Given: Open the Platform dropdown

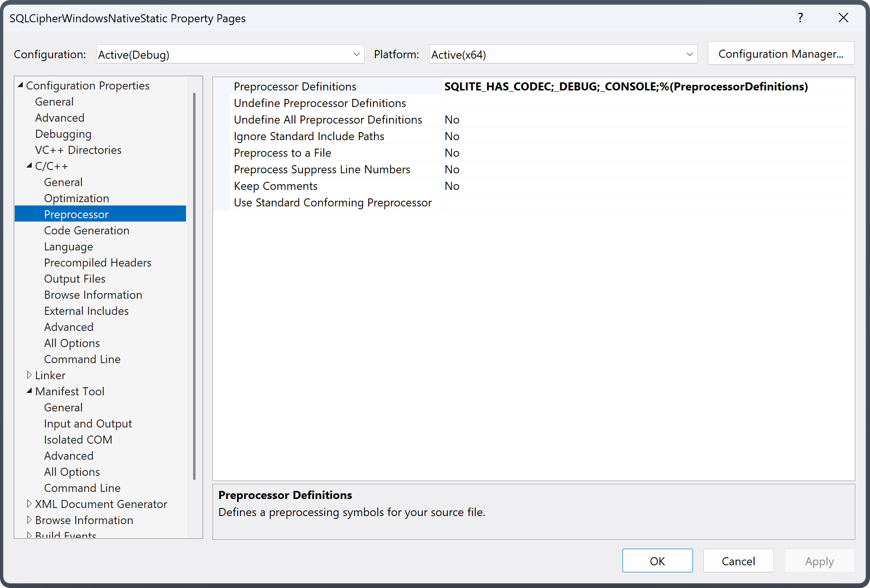Looking at the screenshot, I should pyautogui.click(x=563, y=54).
